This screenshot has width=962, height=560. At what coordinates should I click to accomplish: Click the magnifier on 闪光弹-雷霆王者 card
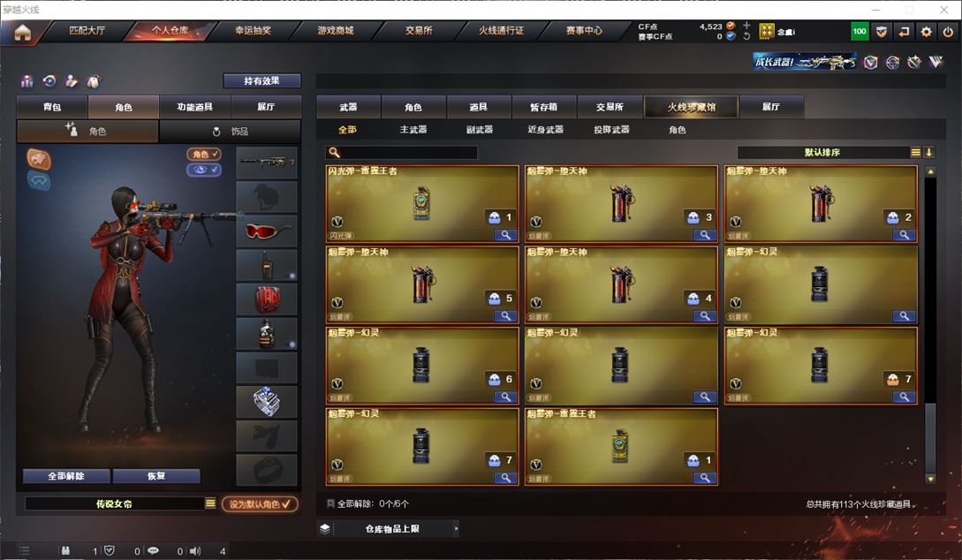click(x=505, y=235)
